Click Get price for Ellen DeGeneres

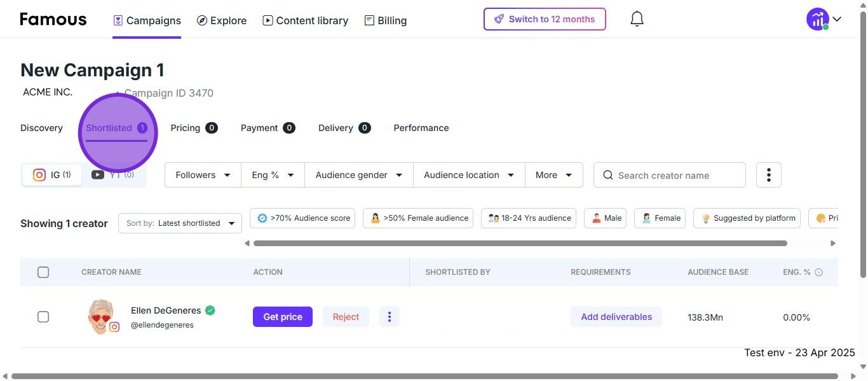283,317
